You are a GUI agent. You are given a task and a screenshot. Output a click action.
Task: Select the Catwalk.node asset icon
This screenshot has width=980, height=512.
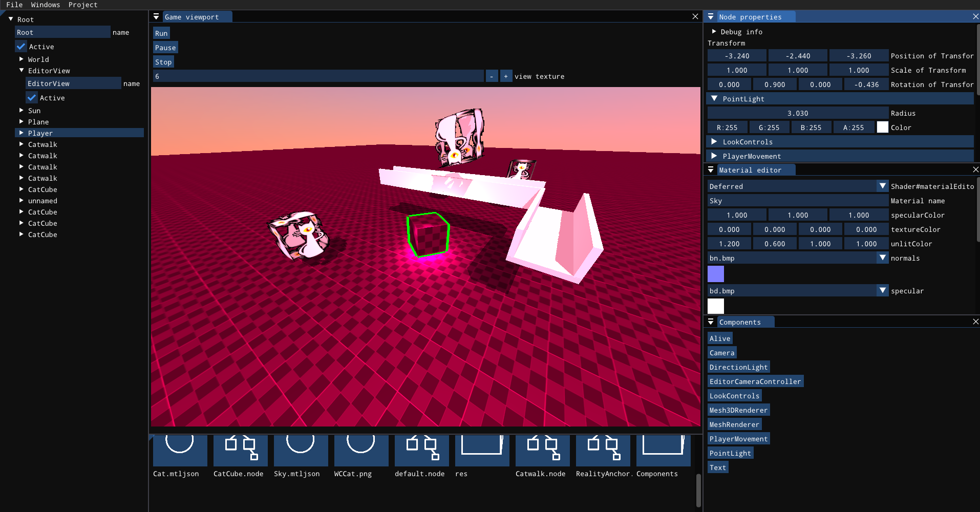541,451
